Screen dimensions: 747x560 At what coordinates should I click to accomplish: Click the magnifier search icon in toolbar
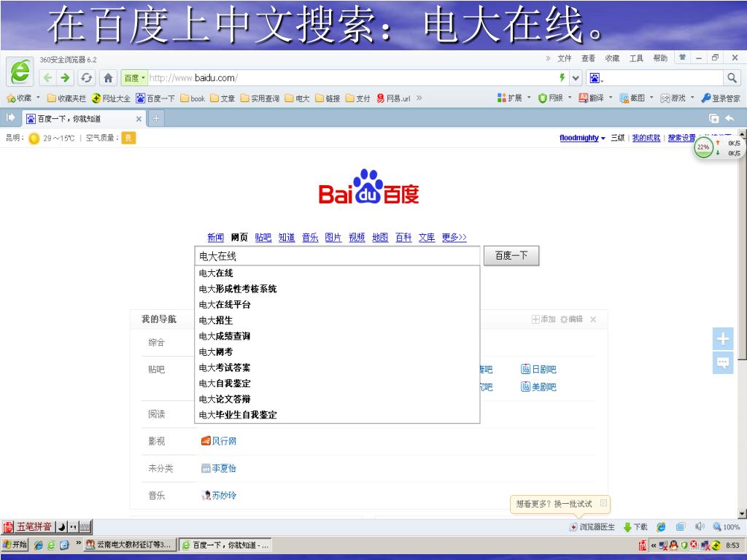(732, 77)
